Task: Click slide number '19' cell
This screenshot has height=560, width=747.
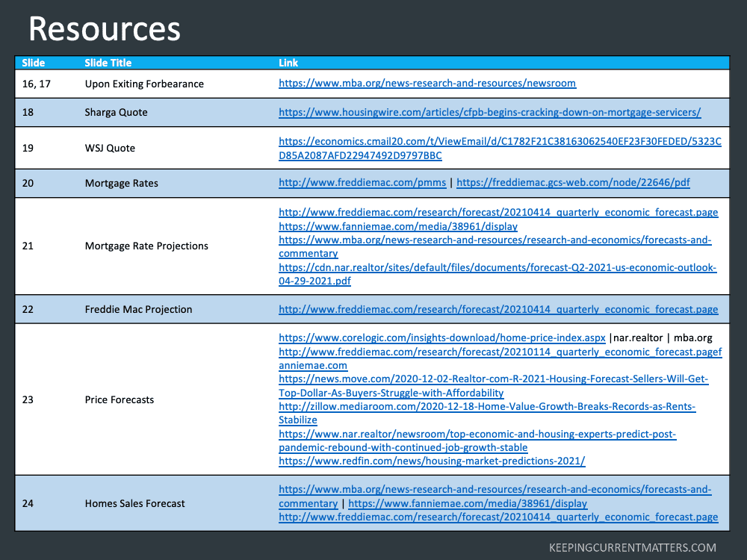Action: click(x=28, y=148)
